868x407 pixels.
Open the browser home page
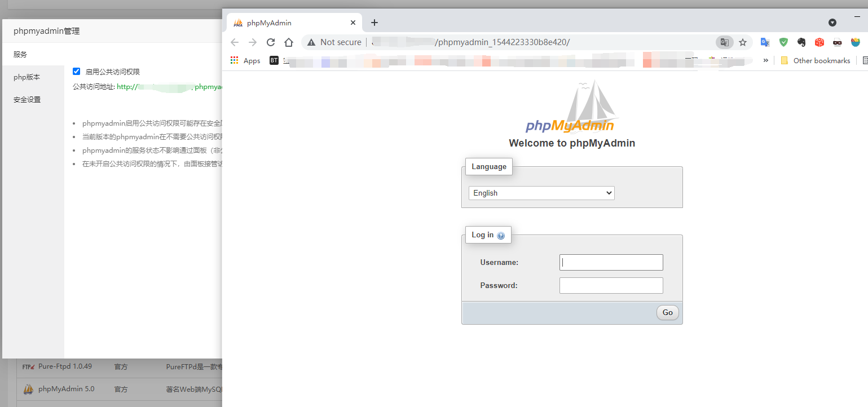pyautogui.click(x=289, y=42)
